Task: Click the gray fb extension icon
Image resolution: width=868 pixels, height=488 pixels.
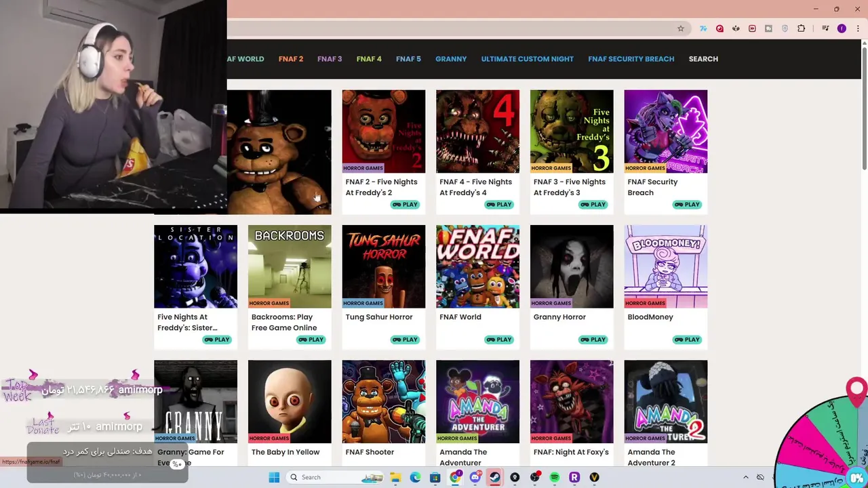Action: [x=768, y=28]
